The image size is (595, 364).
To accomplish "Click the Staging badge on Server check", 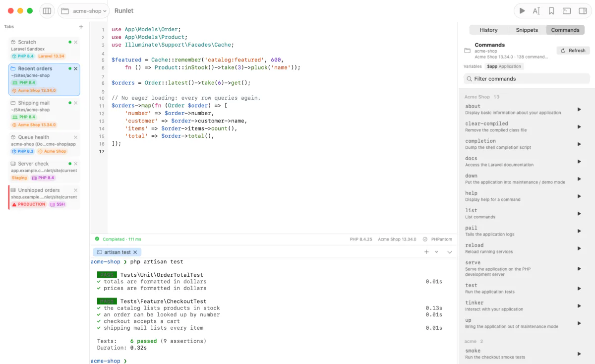I will coord(19,178).
